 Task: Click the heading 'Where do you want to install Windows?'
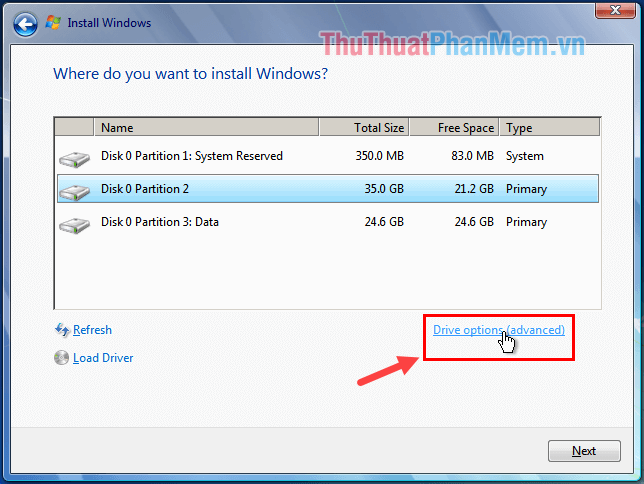pos(191,74)
